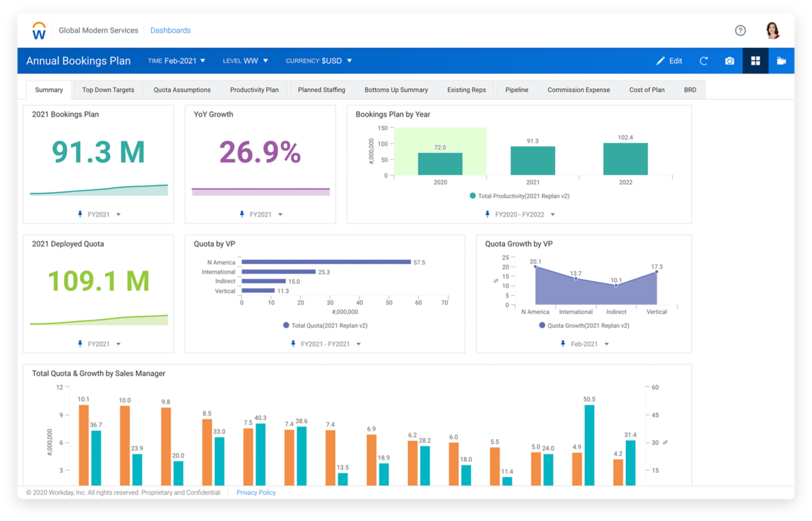Go to Dashboards via the header link
The image size is (812, 521).
pos(171,30)
